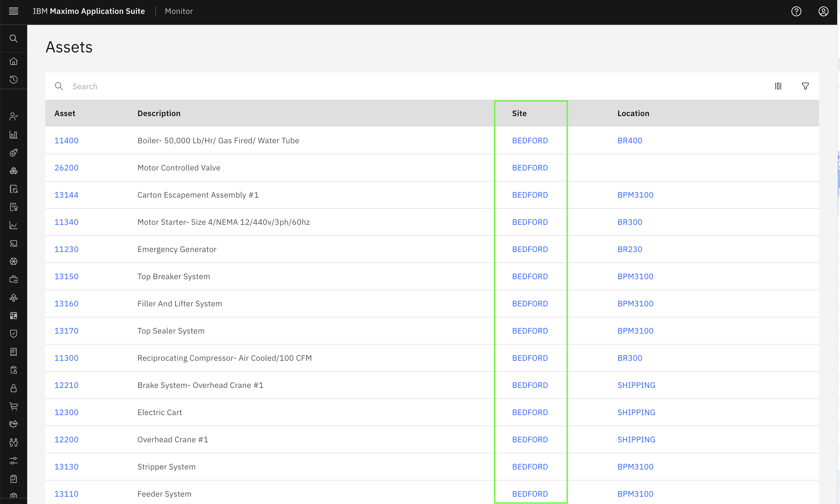Open the shopping cart sidebar icon

[x=14, y=406]
